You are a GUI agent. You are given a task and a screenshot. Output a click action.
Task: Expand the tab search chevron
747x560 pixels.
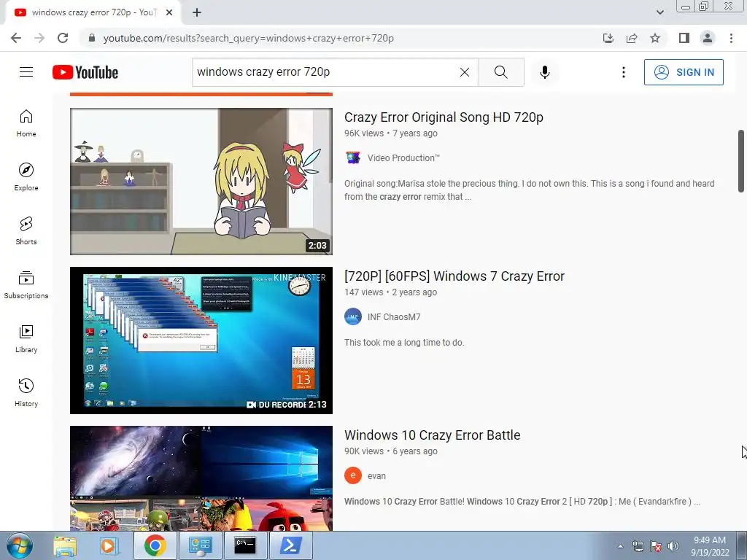pyautogui.click(x=659, y=12)
